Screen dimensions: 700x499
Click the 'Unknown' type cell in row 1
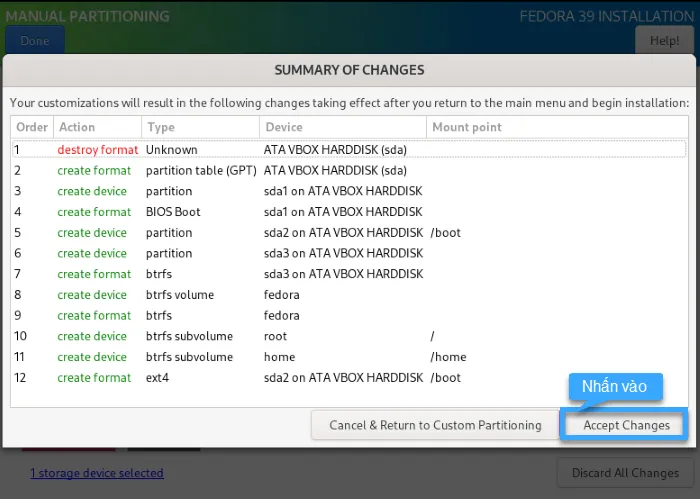tap(171, 150)
